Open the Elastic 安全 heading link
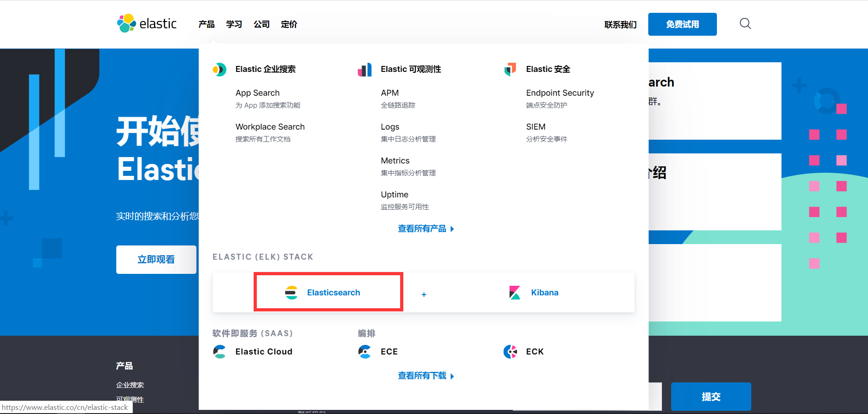 click(548, 69)
